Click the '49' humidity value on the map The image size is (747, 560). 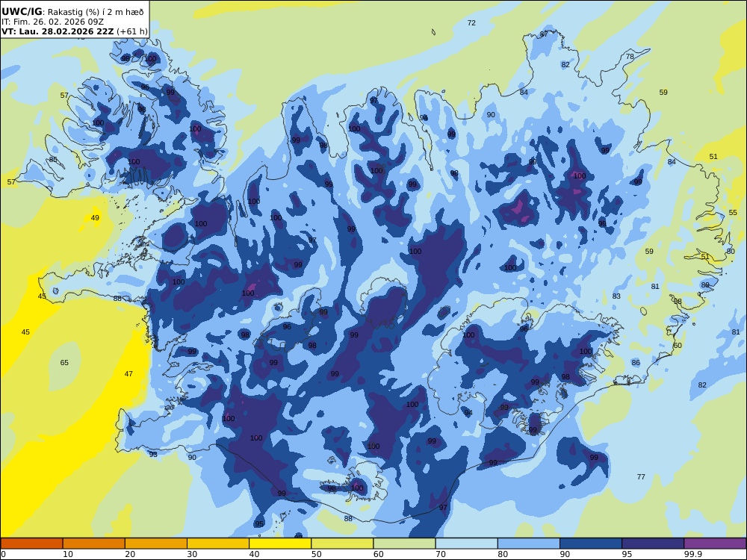(x=96, y=218)
